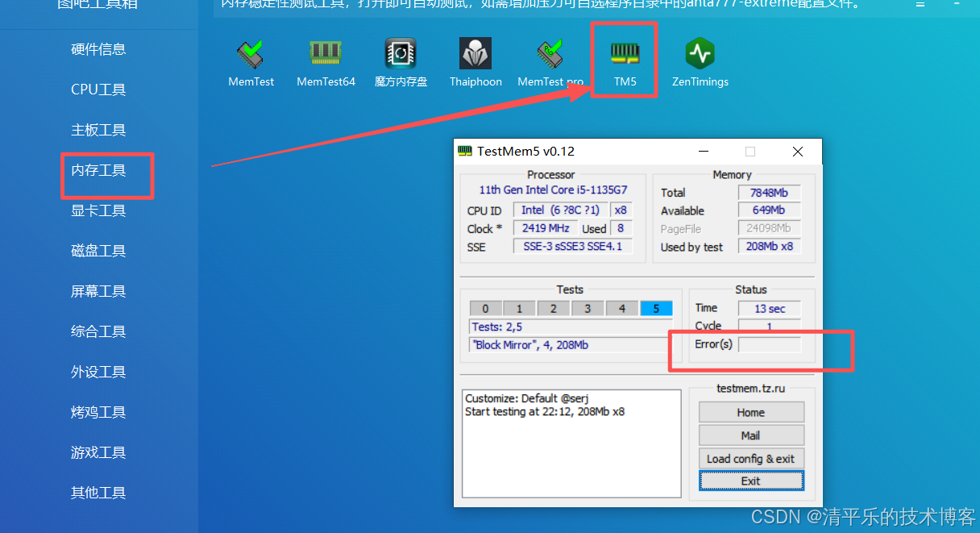Select the 游戏工具 category
The width and height of the screenshot is (980, 533).
[x=98, y=452]
